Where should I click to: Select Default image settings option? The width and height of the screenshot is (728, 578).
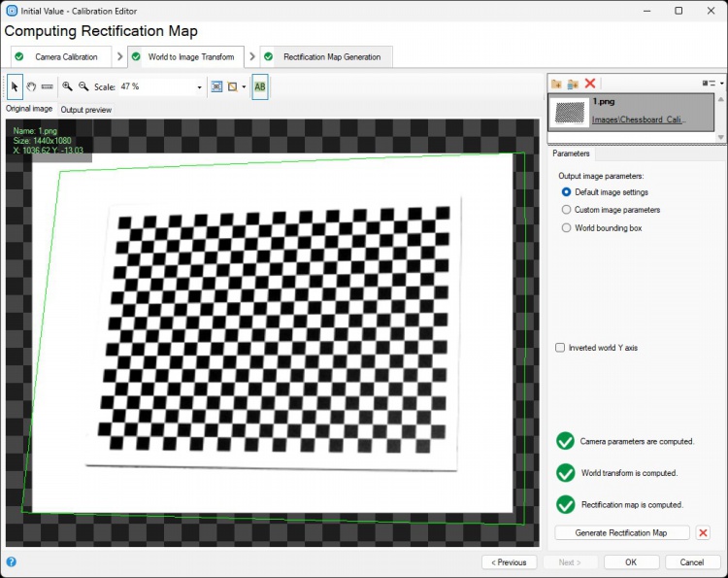click(567, 192)
